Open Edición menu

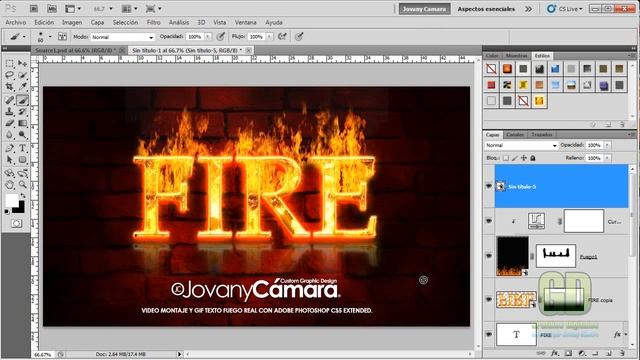pyautogui.click(x=44, y=22)
